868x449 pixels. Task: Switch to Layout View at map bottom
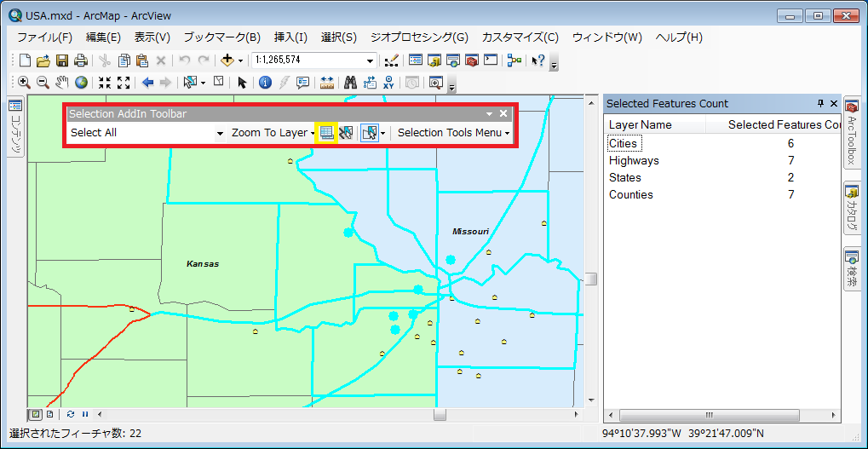[49, 413]
